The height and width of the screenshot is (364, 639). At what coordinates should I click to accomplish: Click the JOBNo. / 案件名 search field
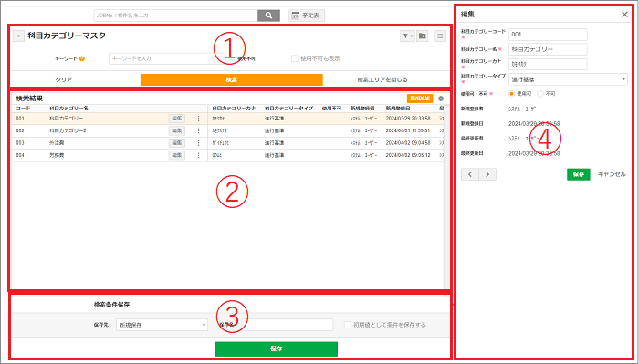(x=176, y=16)
